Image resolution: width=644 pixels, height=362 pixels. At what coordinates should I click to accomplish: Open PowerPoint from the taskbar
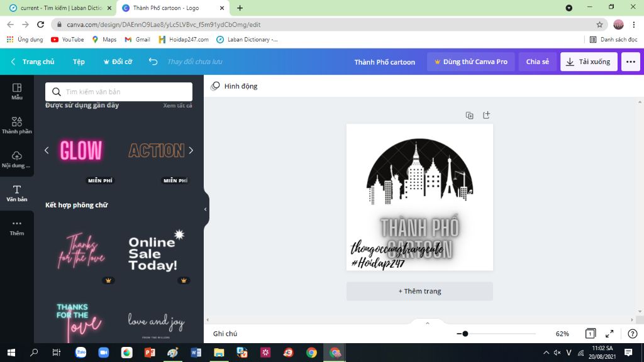coord(150,353)
